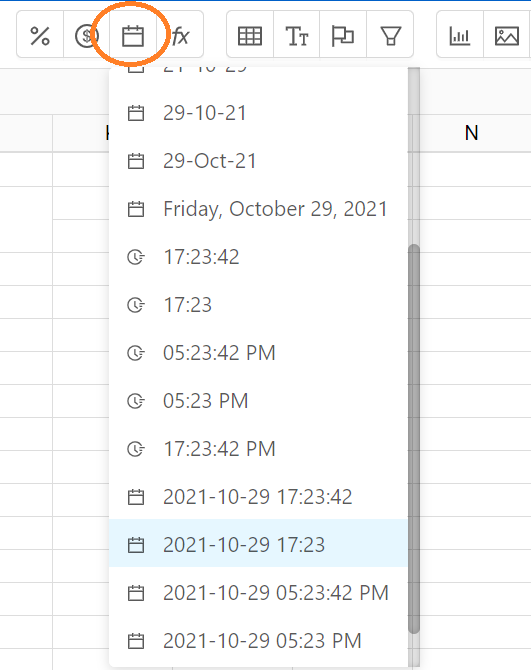Select 17:23:42 time format
Image resolution: width=531 pixels, height=670 pixels.
(x=258, y=257)
